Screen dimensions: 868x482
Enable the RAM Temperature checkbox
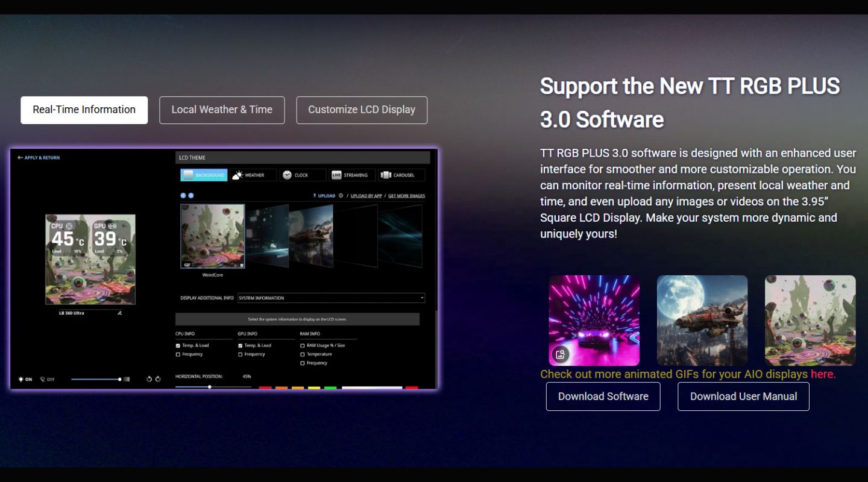point(302,354)
